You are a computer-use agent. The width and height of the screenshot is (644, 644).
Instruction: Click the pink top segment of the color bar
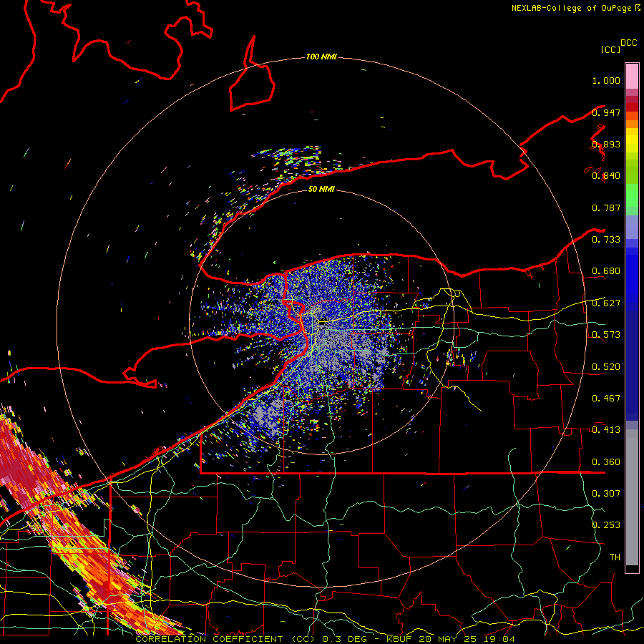pyautogui.click(x=632, y=76)
